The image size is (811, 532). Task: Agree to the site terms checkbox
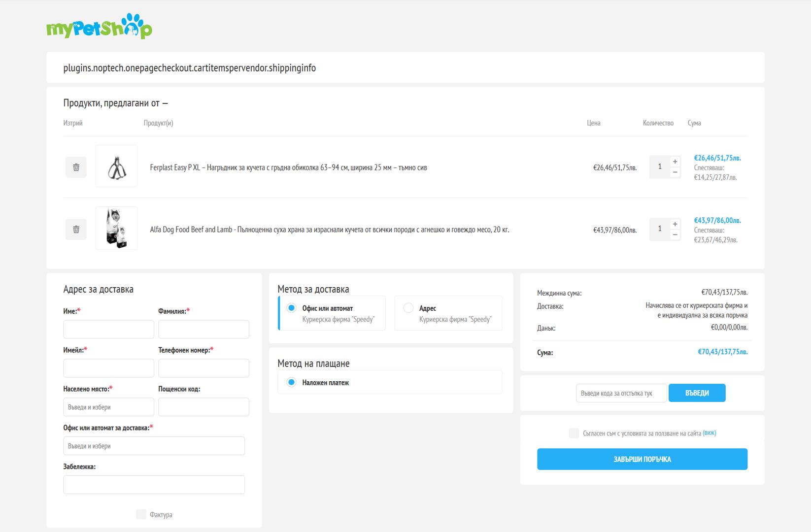click(x=574, y=433)
